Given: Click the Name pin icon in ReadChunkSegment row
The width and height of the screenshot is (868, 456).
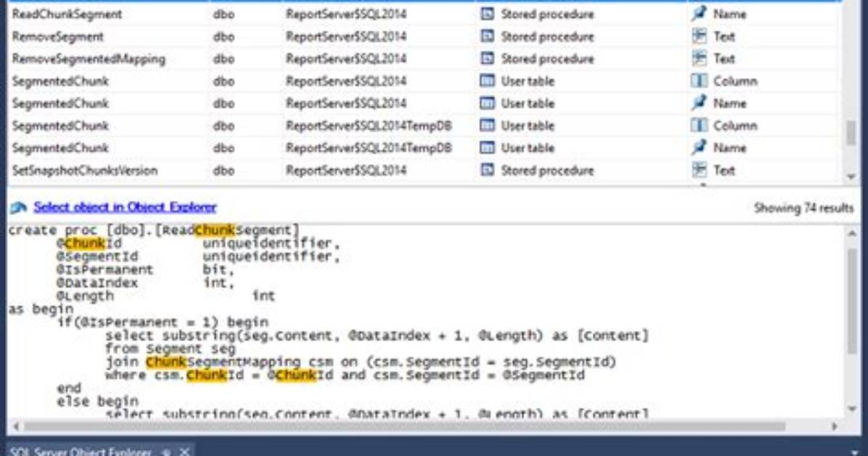Looking at the screenshot, I should coord(699,14).
